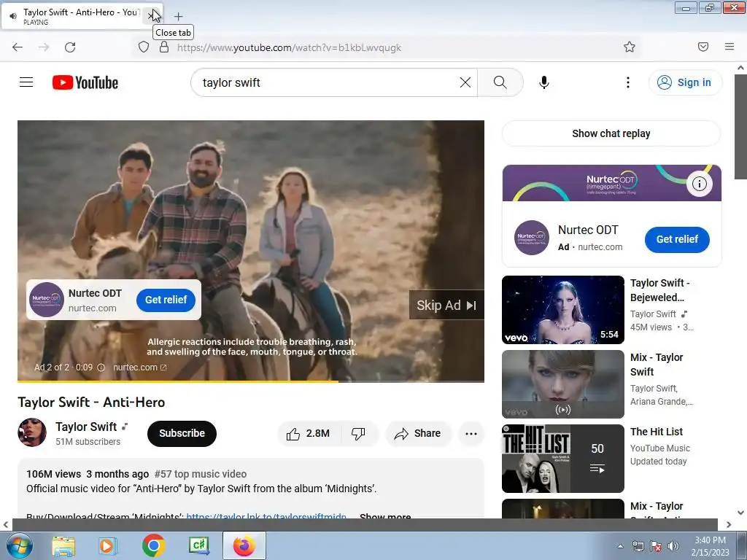Click Nurtec ODT logo on video overlay
The width and height of the screenshot is (747, 560).
coord(47,300)
